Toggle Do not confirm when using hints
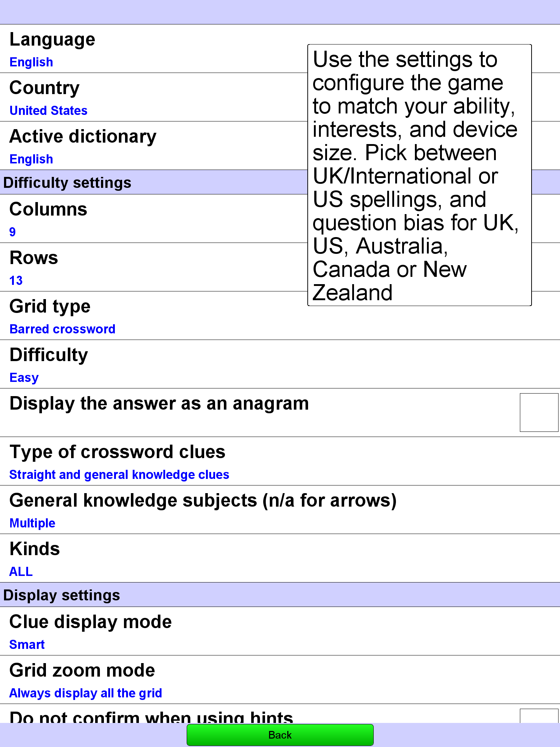The height and width of the screenshot is (747, 560). [x=538, y=716]
